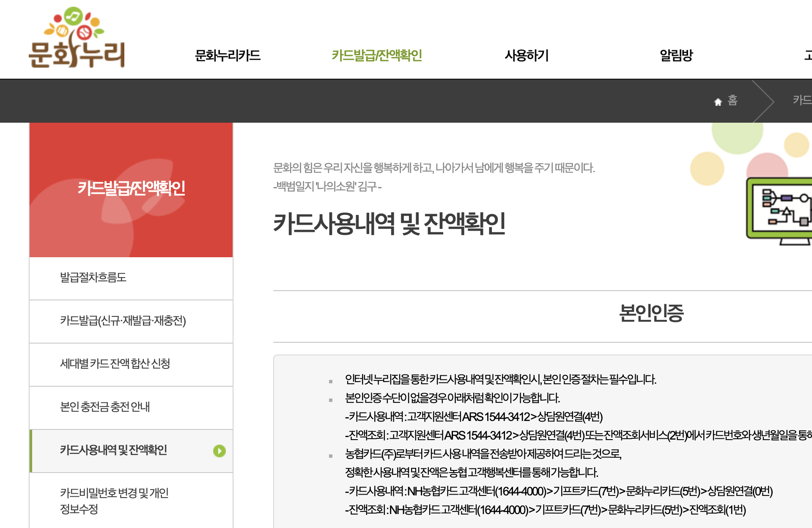This screenshot has width=812, height=528.
Task: Click the green arrow next to 카드사용내역 및 잔액확인
Action: 219,451
